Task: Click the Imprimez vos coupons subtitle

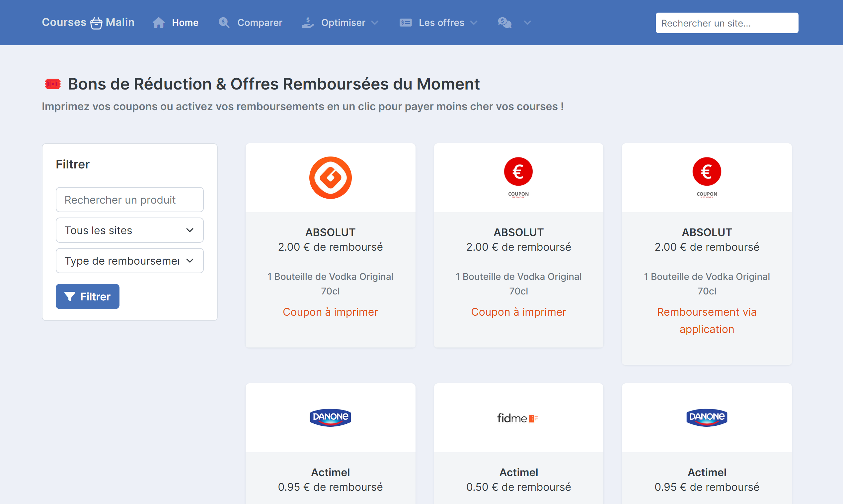Action: [303, 106]
